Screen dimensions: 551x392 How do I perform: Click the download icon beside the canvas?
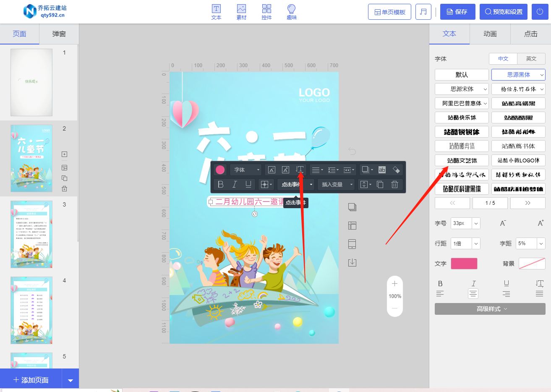pyautogui.click(x=352, y=262)
